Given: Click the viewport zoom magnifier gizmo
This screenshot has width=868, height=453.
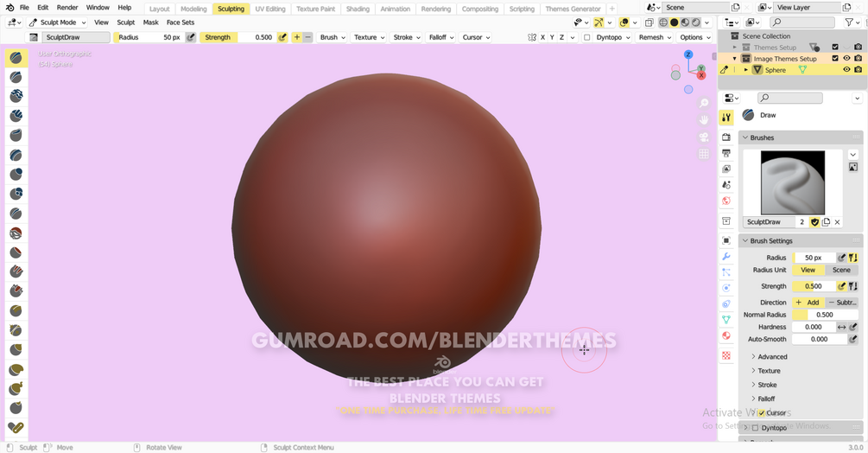Looking at the screenshot, I should click(x=704, y=103).
